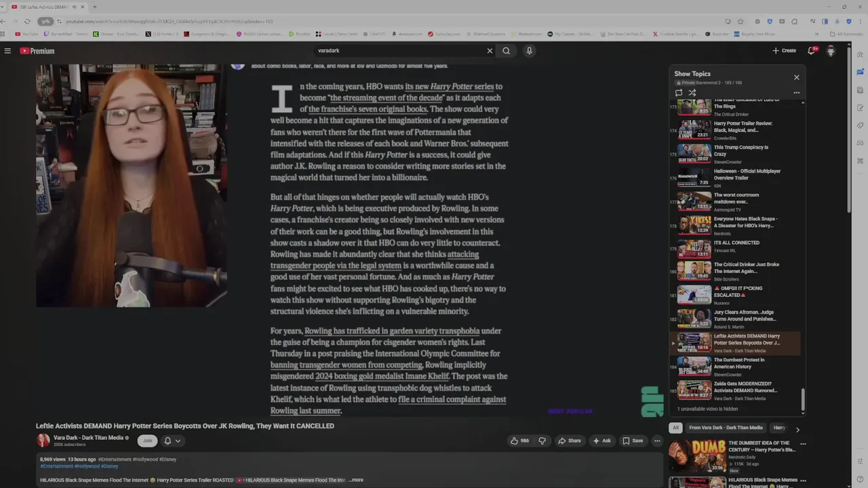Open the account avatar menu
This screenshot has width=868, height=488.
point(831,51)
